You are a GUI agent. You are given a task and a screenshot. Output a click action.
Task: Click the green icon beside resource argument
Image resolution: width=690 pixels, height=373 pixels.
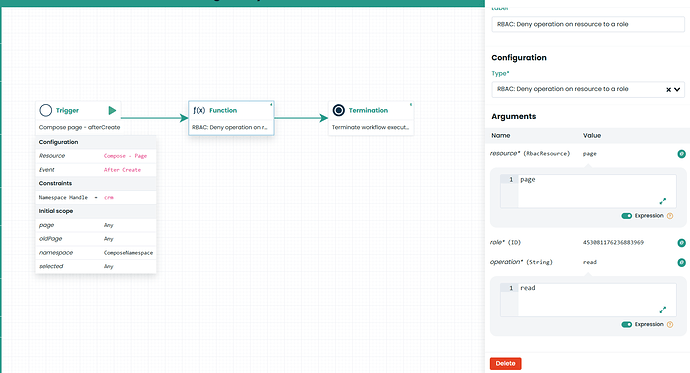coord(681,154)
